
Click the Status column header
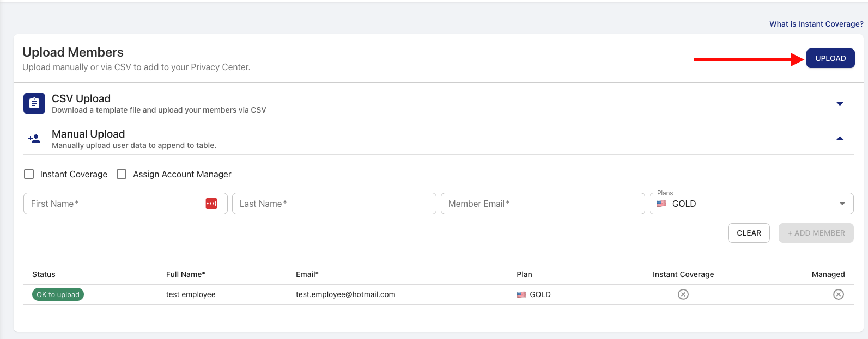pos(44,274)
